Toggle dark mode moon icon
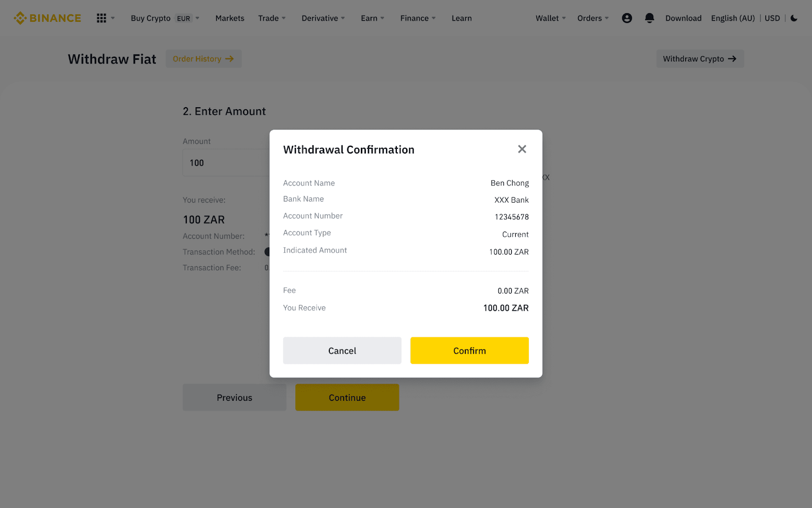This screenshot has height=508, width=812. pyautogui.click(x=794, y=18)
